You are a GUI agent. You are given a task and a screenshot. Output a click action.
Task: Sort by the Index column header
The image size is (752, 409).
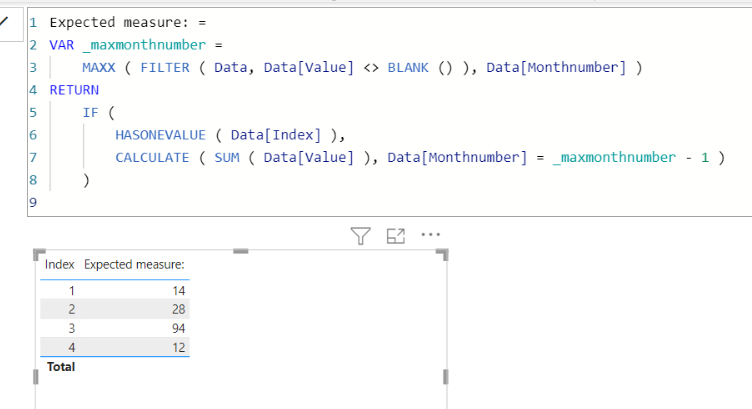pos(59,265)
